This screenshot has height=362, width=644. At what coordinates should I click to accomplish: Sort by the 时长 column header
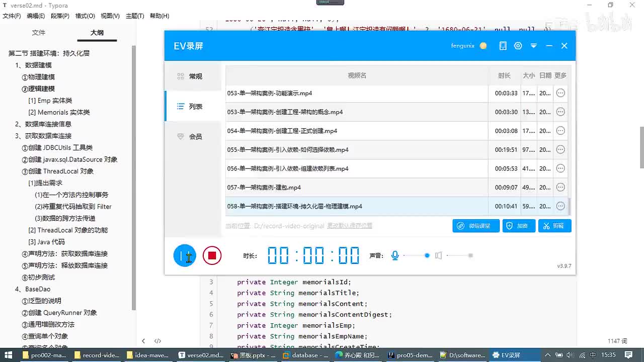[x=504, y=75]
